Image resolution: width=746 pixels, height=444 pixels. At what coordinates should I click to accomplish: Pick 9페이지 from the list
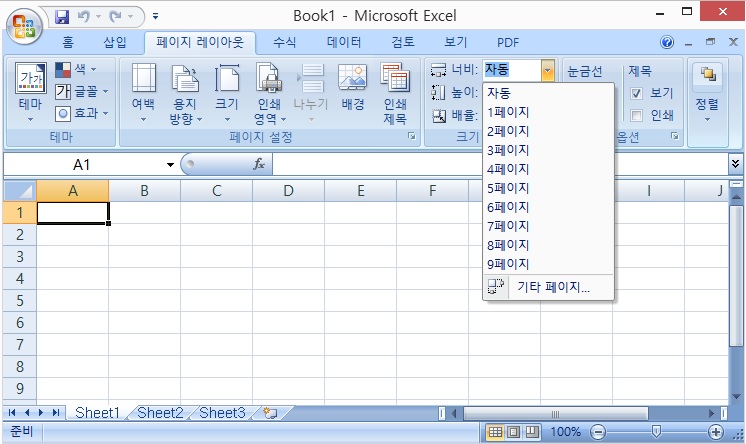coord(549,264)
